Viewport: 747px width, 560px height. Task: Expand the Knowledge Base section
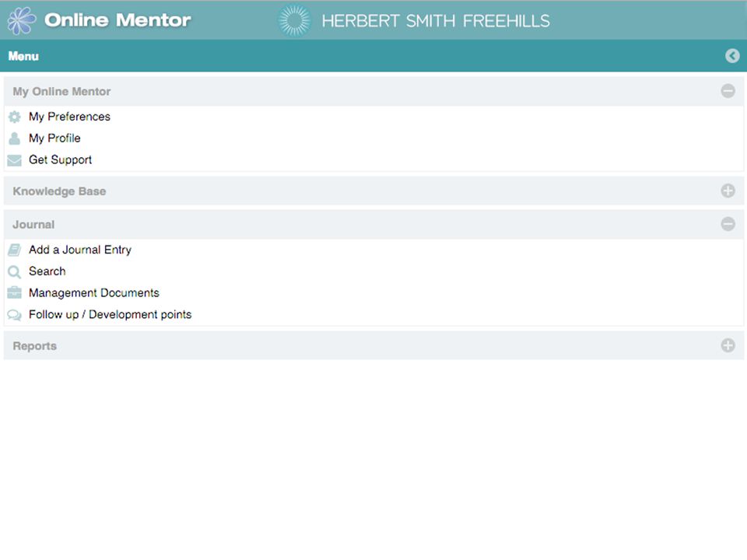pos(728,191)
